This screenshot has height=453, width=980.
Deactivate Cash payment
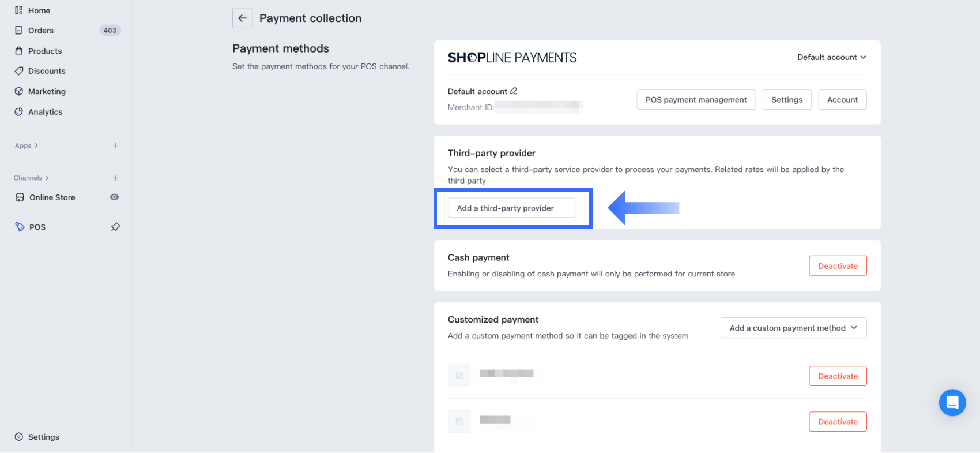837,266
